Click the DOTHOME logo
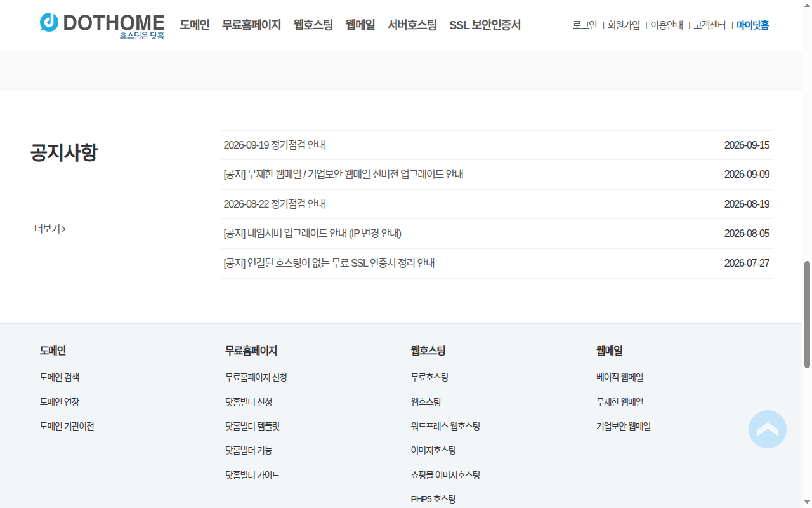This screenshot has height=508, width=812. 101,25
